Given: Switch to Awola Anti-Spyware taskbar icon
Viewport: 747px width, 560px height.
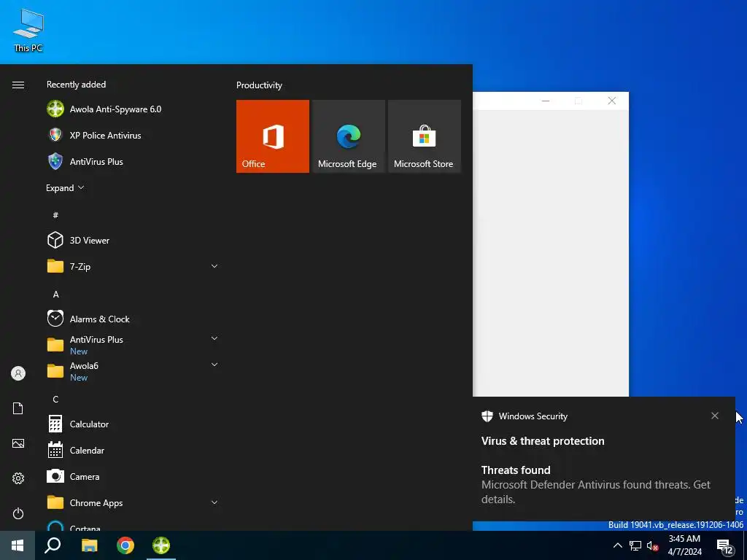Looking at the screenshot, I should pyautogui.click(x=161, y=545).
